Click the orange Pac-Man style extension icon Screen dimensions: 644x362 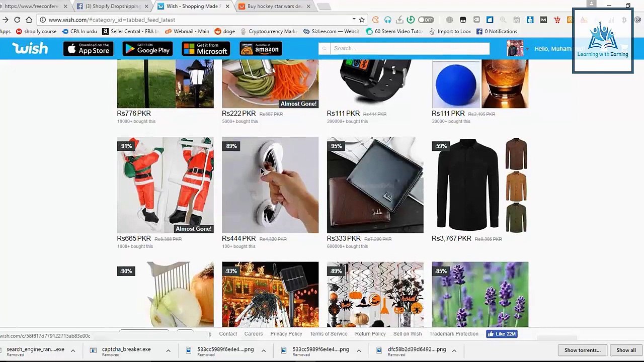(x=375, y=20)
